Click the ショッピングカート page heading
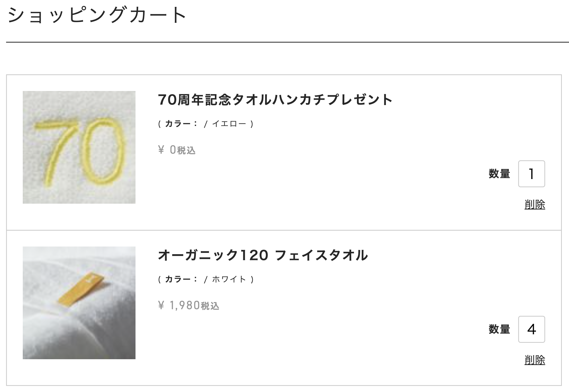The image size is (569, 392). 97,15
